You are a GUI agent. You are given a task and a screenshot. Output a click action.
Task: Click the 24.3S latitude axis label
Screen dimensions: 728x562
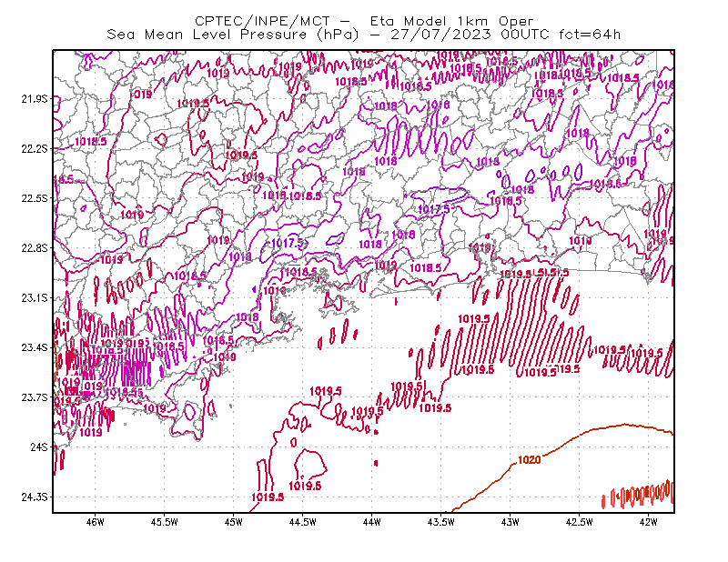[x=35, y=497]
